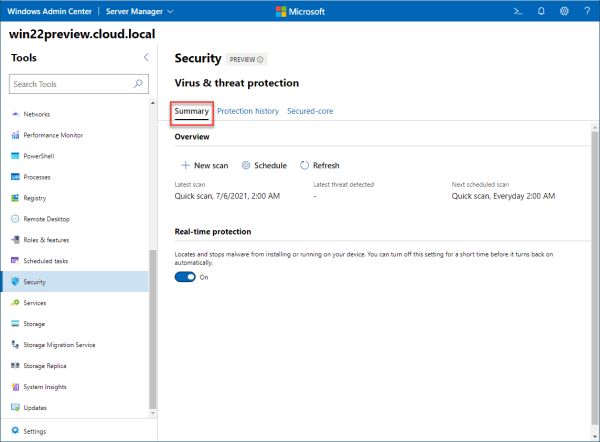Switch to the Secured-core tab

coord(310,111)
